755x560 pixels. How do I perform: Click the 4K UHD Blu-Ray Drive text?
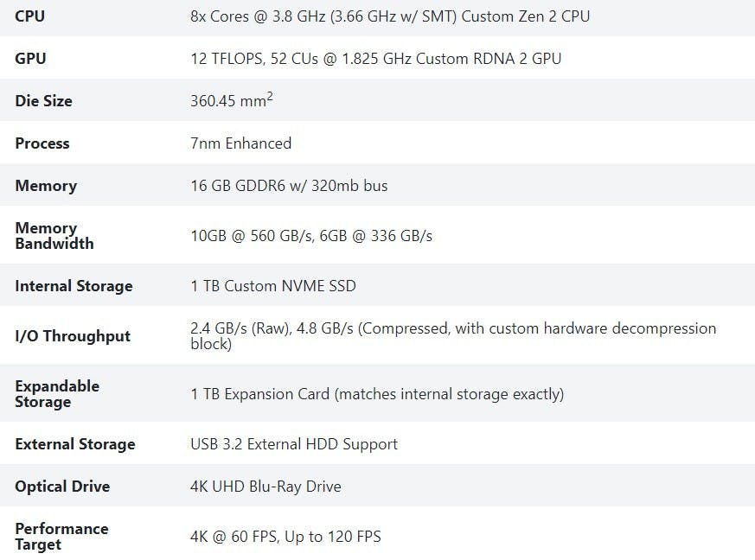(266, 487)
